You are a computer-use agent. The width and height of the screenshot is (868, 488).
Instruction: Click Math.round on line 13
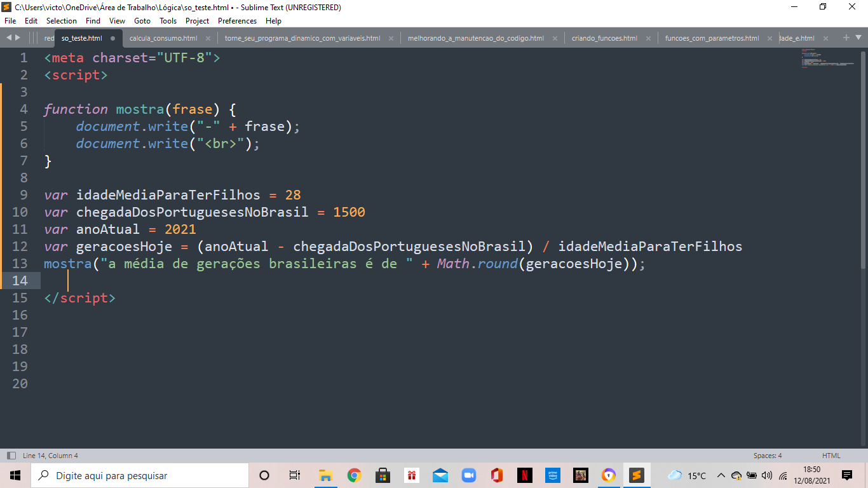pyautogui.click(x=477, y=263)
